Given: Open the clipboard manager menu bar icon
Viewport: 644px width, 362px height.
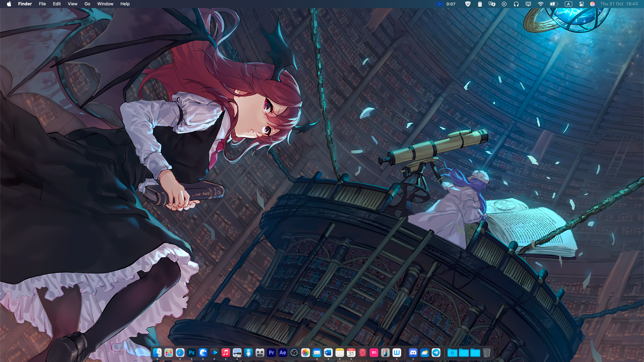Looking at the screenshot, I should pos(480,4).
